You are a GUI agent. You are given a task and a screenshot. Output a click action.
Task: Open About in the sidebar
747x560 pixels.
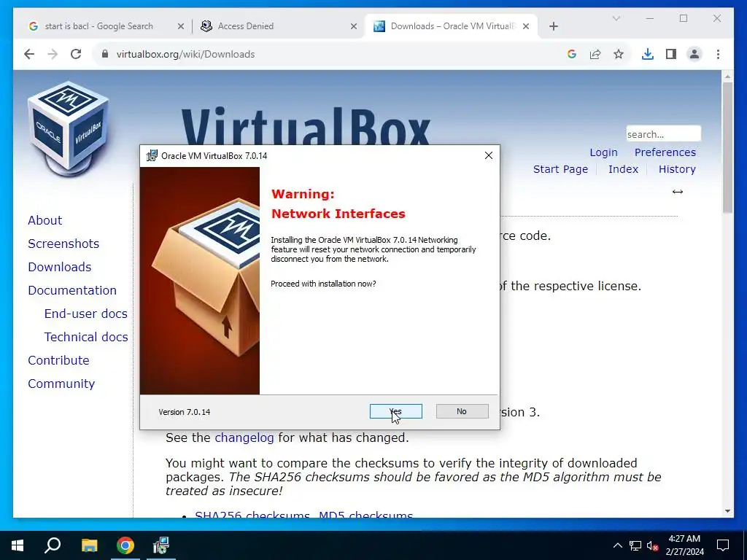click(x=44, y=220)
